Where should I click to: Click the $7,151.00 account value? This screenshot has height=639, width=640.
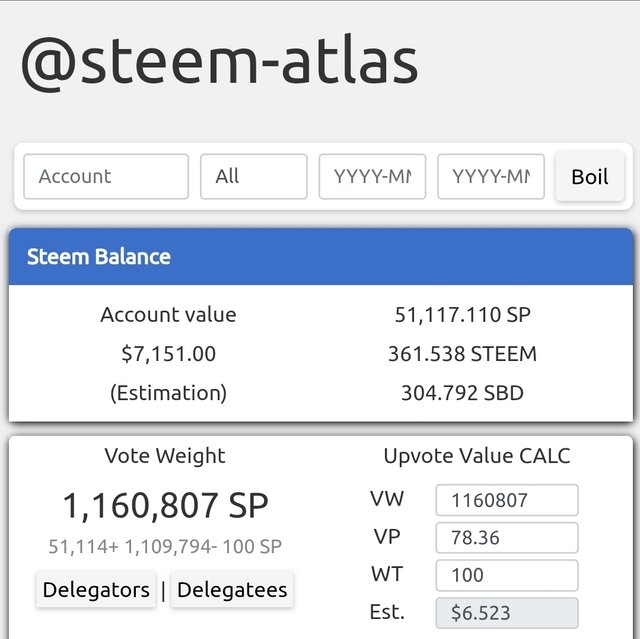coord(169,354)
